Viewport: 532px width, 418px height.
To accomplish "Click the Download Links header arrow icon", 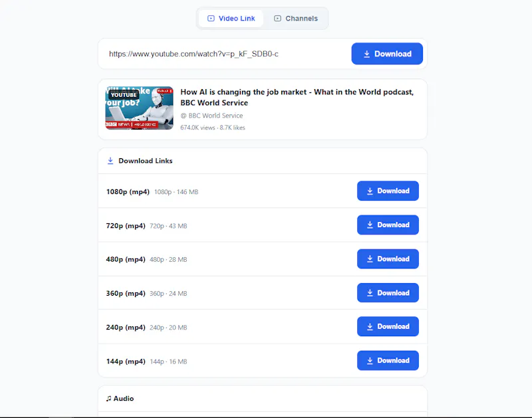I will (110, 161).
